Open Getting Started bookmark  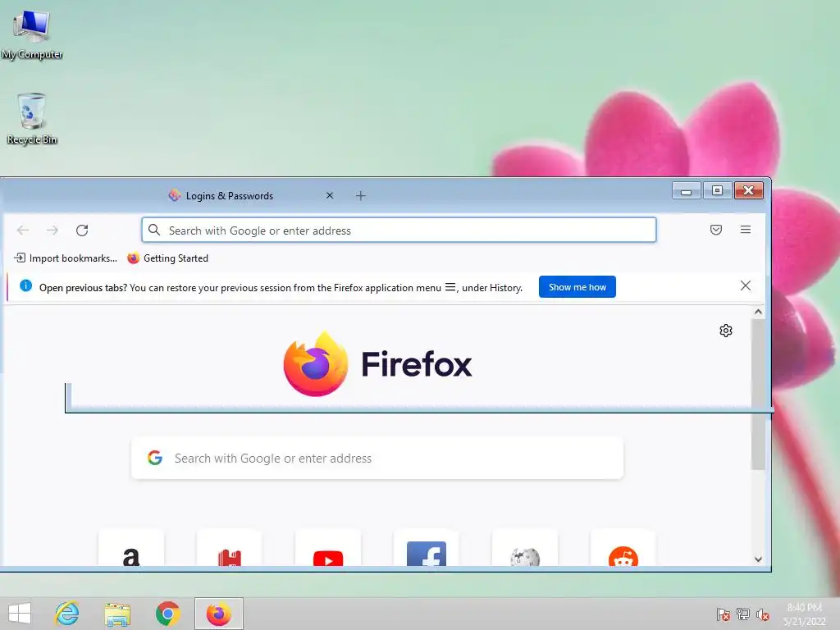tap(167, 258)
